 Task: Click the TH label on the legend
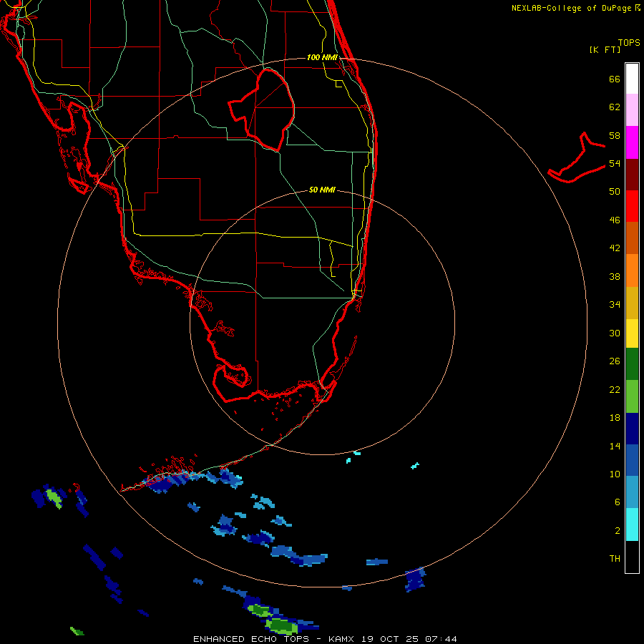click(615, 559)
